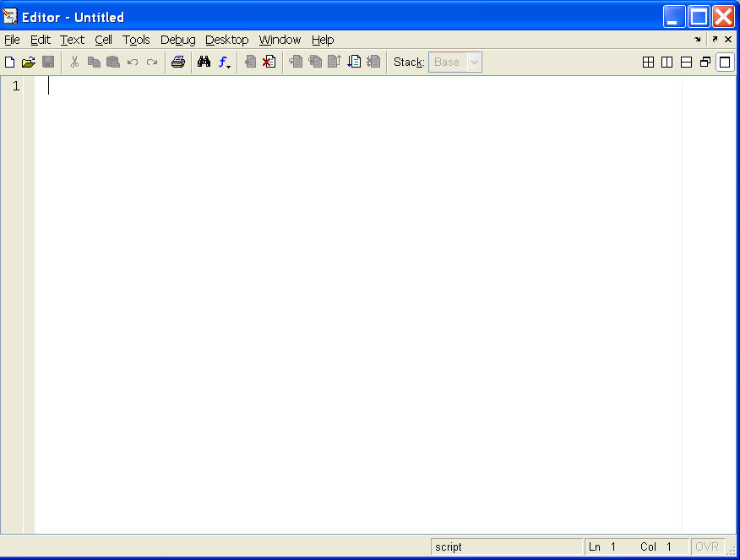
Task: Click the Copy icon in toolbar
Action: coord(94,62)
